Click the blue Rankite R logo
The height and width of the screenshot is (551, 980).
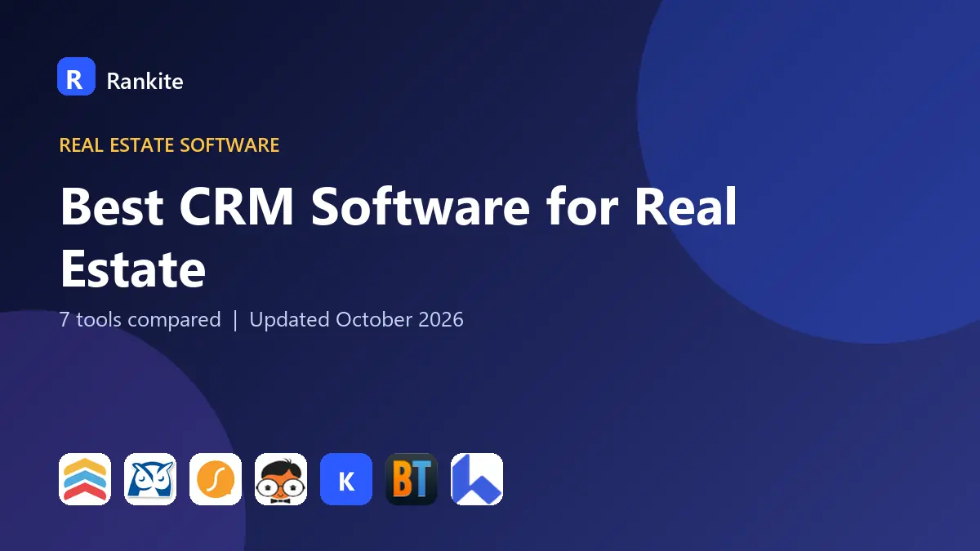(76, 77)
